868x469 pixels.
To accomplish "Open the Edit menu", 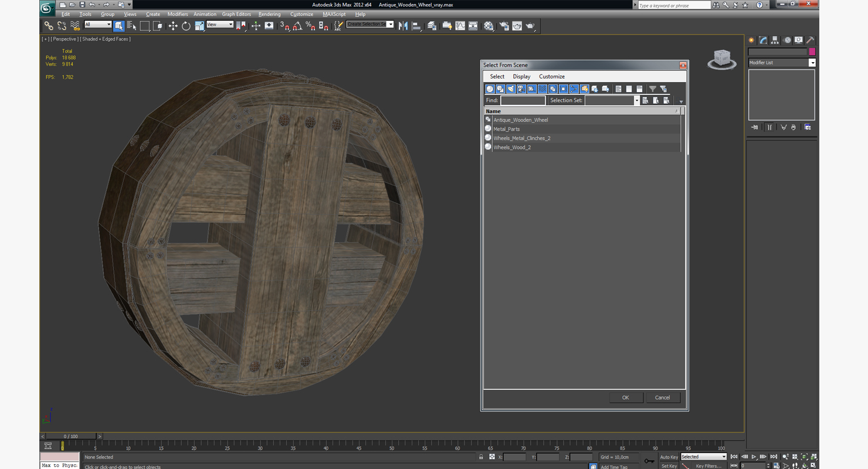I will (x=65, y=14).
